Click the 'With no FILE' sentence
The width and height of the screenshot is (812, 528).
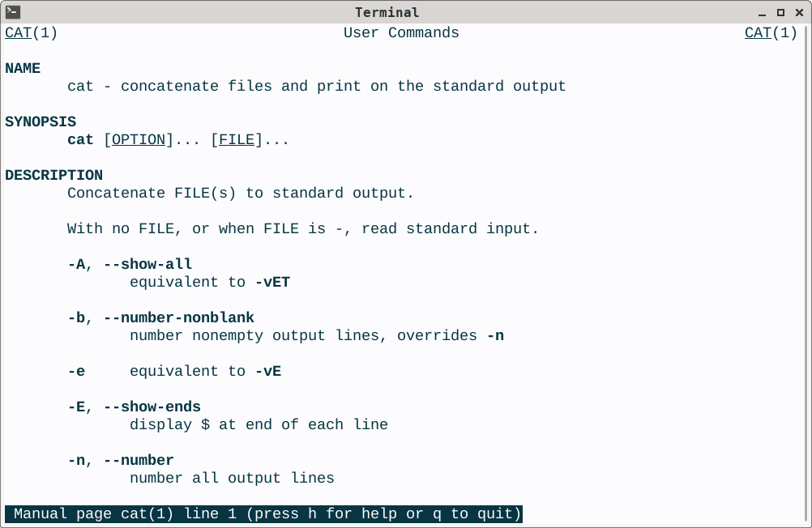303,229
